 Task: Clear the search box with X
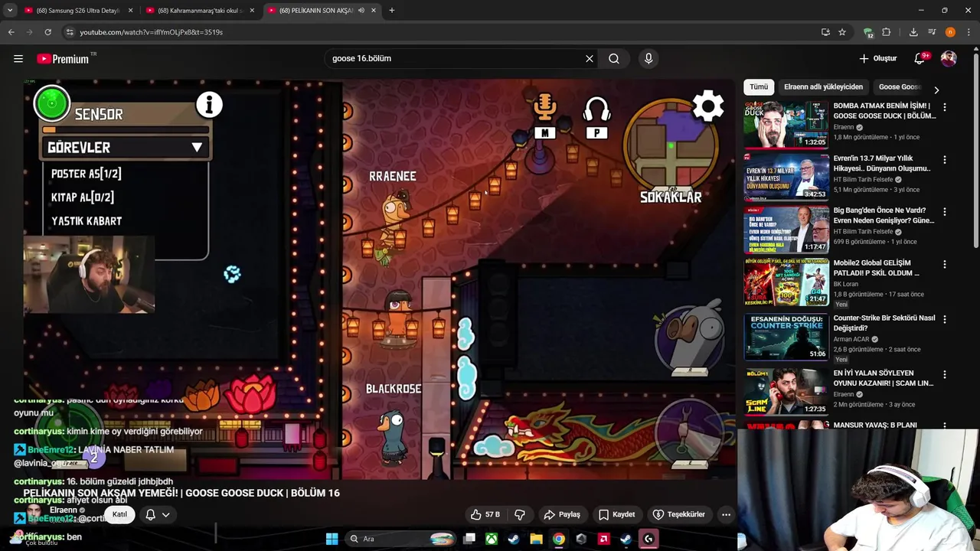coord(590,58)
